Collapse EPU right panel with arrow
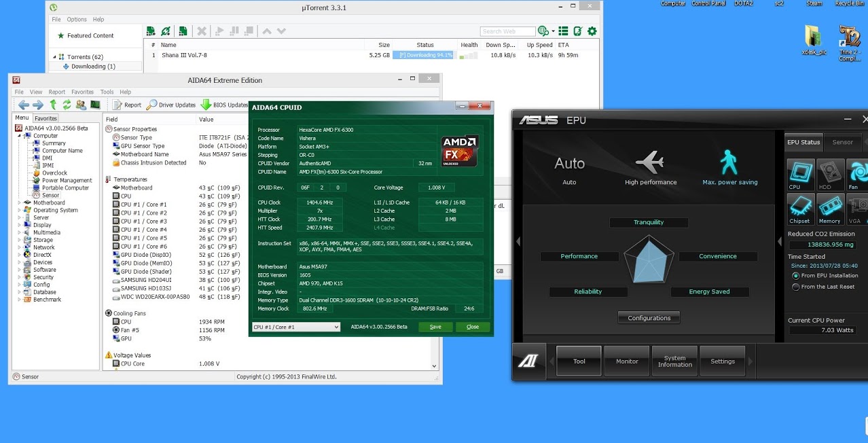Image resolution: width=868 pixels, height=443 pixels. [780, 241]
